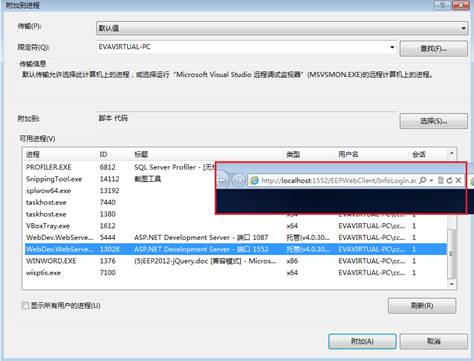Select WebDev.WebServer with ID 13028
This screenshot has height=361, width=474.
pos(236,249)
